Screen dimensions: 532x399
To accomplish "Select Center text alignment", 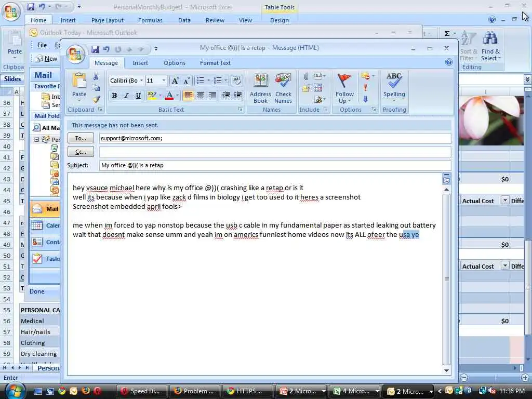I will [201, 96].
